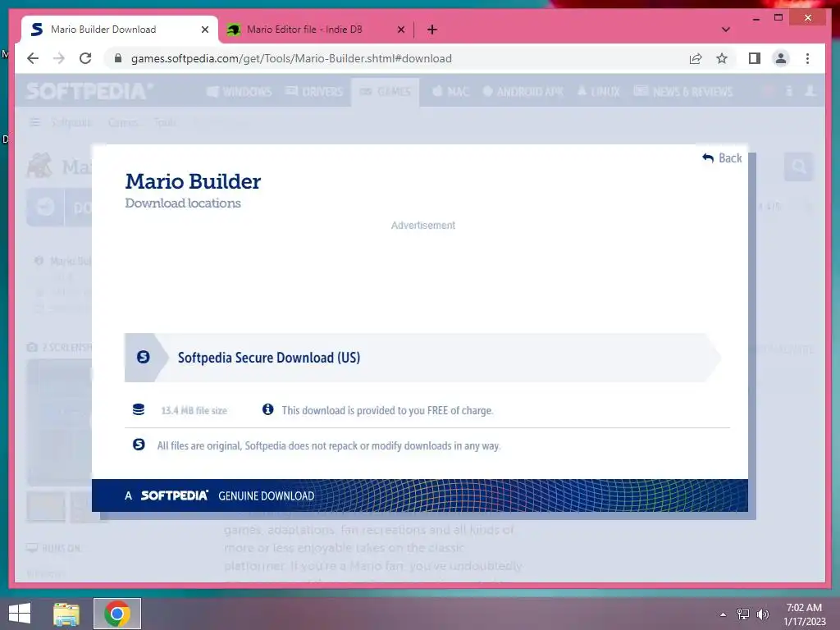
Task: Click the address bar URL
Action: (291, 58)
